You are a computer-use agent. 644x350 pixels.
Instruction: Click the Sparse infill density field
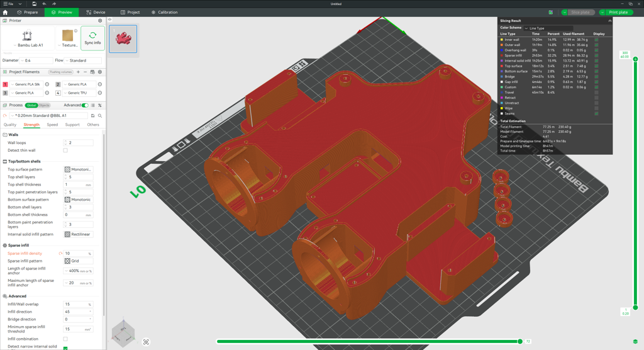[x=78, y=253]
